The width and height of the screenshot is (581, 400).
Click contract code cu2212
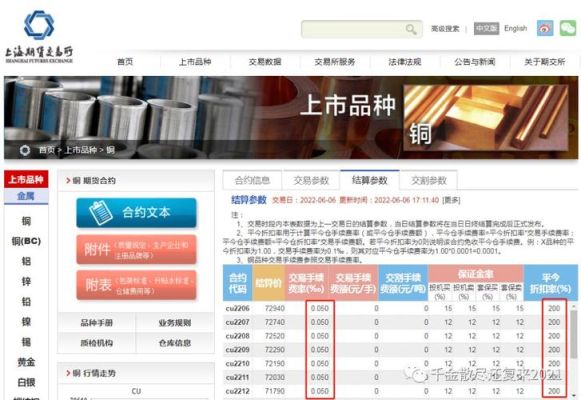tap(238, 391)
